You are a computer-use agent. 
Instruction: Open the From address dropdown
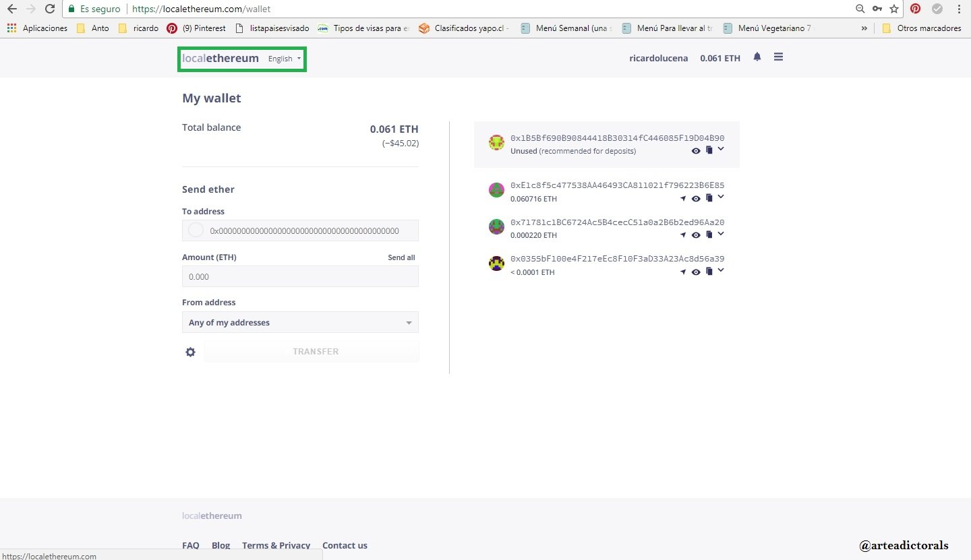300,322
